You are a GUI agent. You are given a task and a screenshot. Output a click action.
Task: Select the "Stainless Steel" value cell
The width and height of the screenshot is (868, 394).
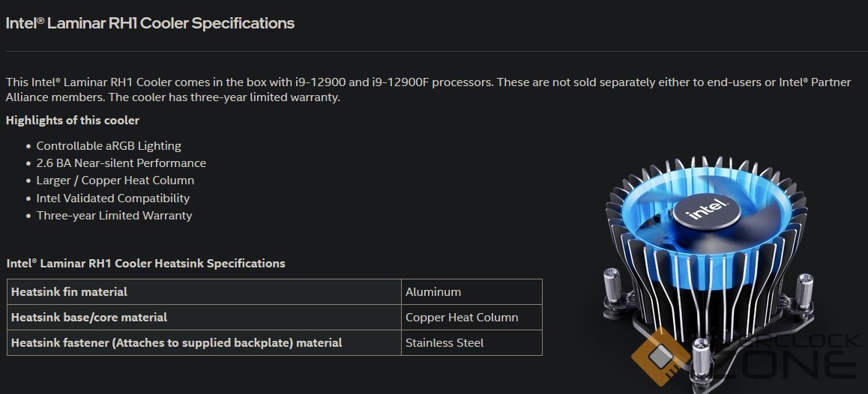[x=444, y=343]
